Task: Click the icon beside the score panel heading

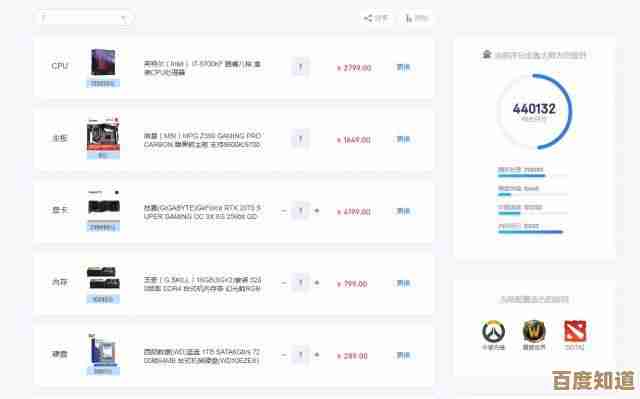Action: coord(487,54)
